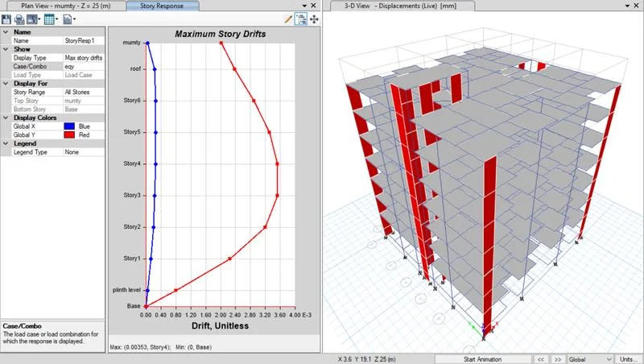Click the Maximum Story Drifts chart title
Image resolution: width=644 pixels, height=364 pixels.
point(220,34)
